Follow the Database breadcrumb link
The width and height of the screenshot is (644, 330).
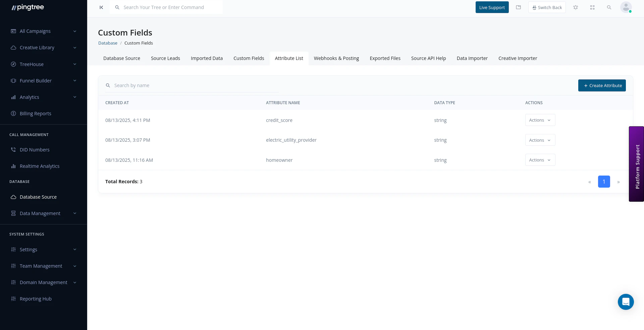pyautogui.click(x=108, y=43)
